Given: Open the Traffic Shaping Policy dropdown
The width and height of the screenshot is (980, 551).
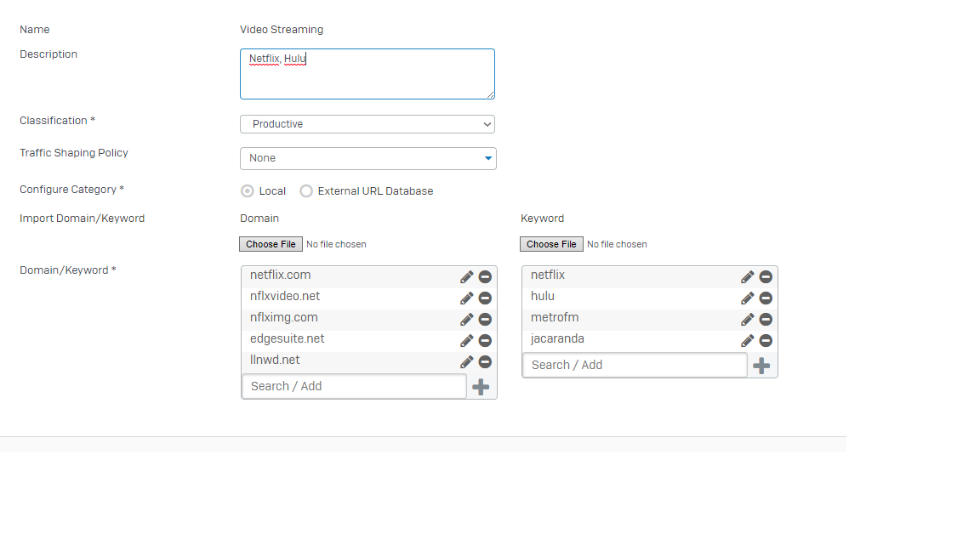Looking at the screenshot, I should coord(368,158).
